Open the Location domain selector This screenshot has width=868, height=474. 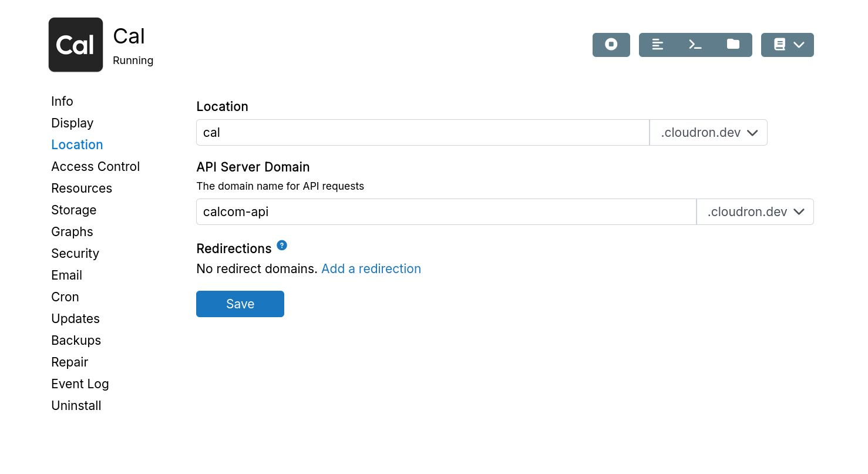tap(708, 132)
